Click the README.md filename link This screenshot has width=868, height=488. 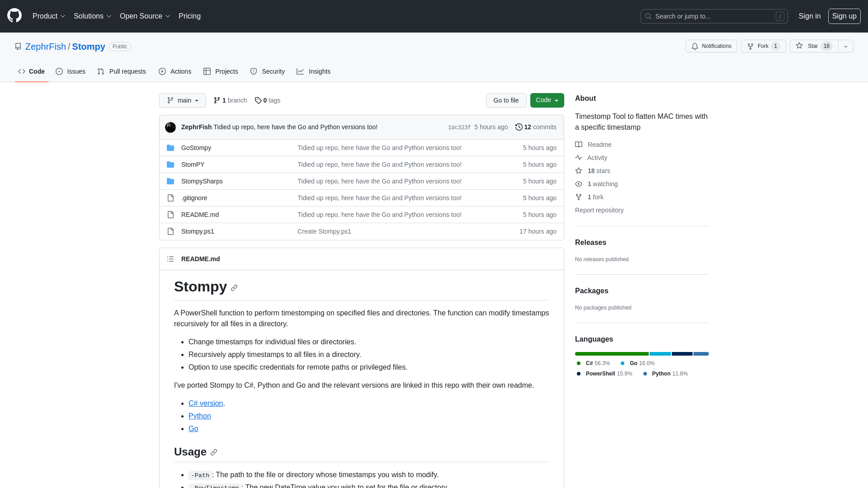(200, 215)
